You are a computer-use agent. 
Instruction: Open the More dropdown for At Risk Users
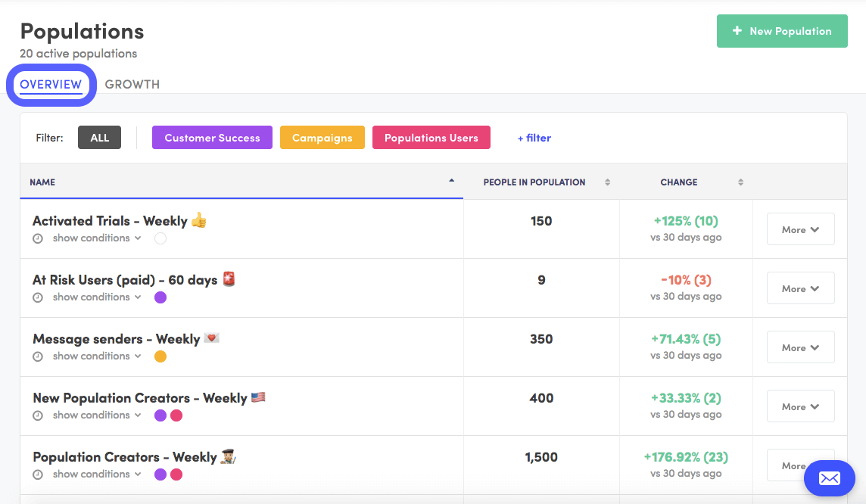point(800,288)
